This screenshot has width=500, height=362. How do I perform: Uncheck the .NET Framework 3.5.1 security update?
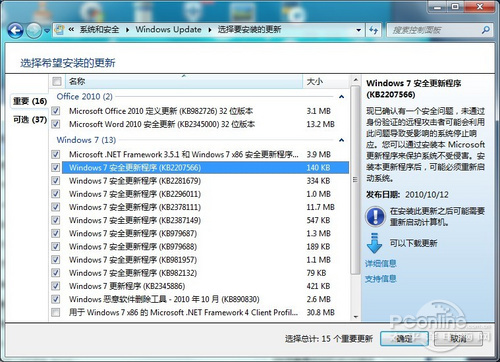pyautogui.click(x=56, y=154)
